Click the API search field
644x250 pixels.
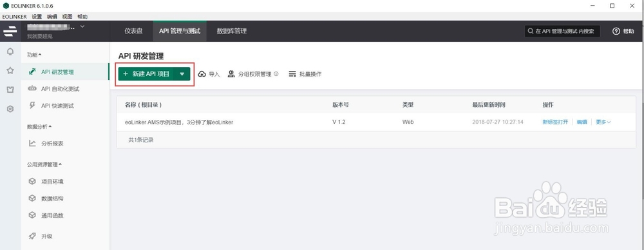click(x=562, y=31)
